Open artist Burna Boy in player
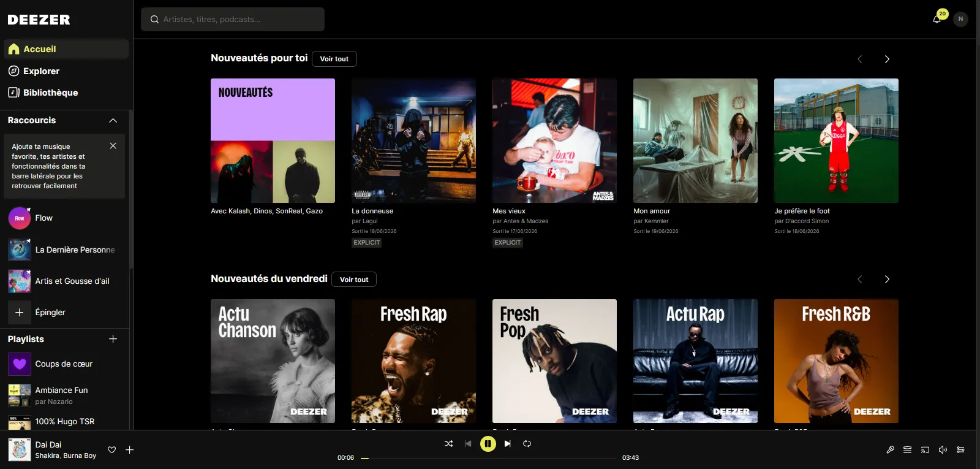The width and height of the screenshot is (980, 469). click(80, 456)
